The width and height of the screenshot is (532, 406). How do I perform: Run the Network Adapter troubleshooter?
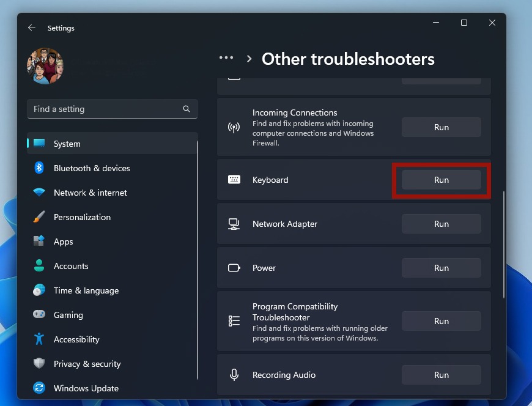click(x=441, y=224)
